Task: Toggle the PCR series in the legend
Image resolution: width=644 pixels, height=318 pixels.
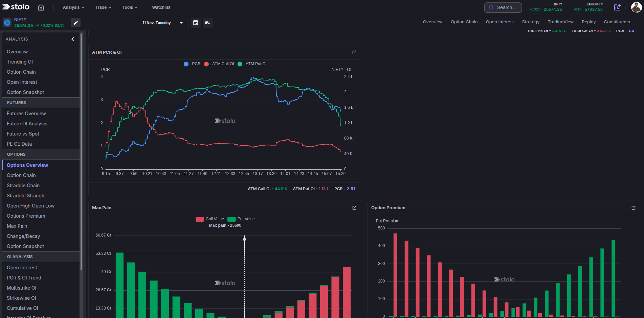Action: (192, 64)
